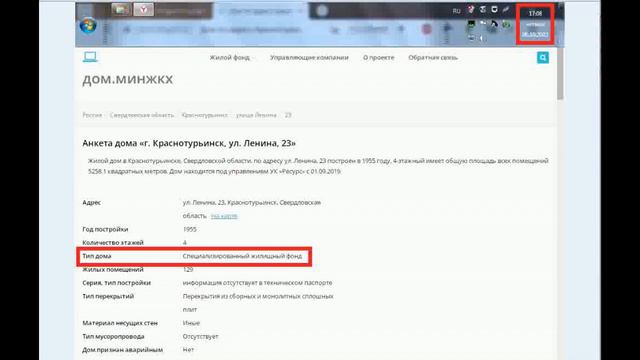
Task: Click the teal search icon button
Action: [x=542, y=58]
